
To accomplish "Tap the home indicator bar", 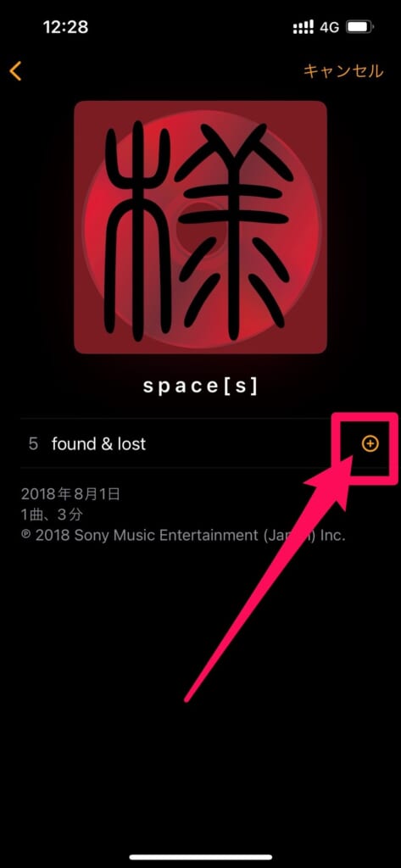I will (x=200, y=857).
